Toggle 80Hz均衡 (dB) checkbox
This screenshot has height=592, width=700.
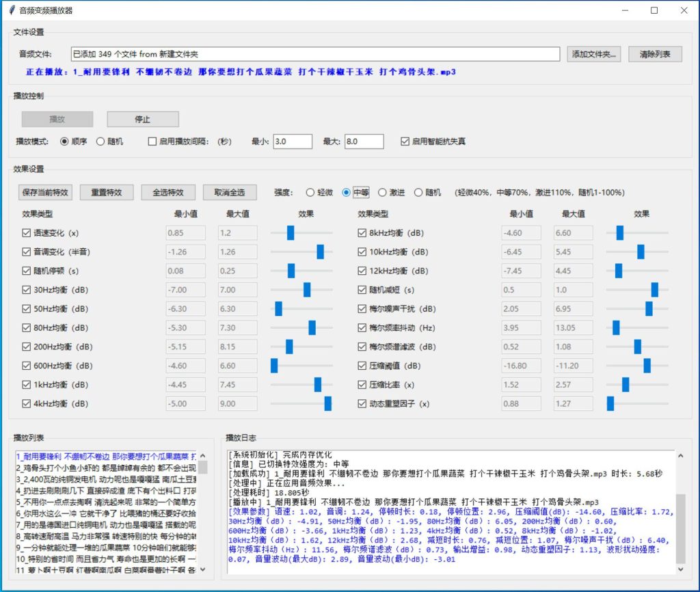click(27, 327)
